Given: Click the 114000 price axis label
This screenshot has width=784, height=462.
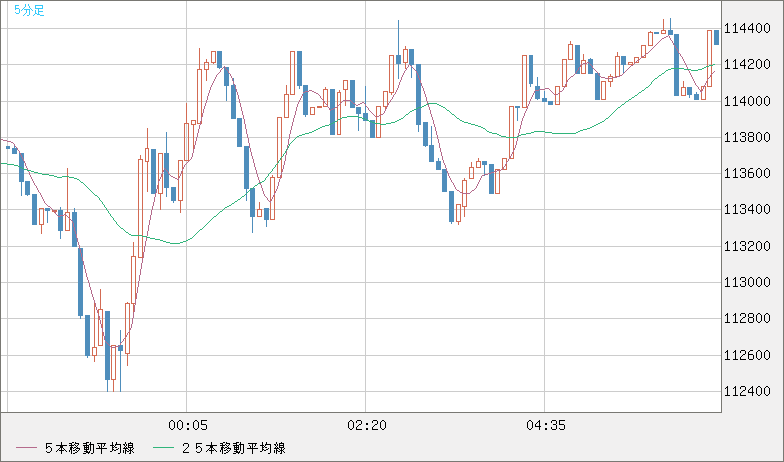Looking at the screenshot, I should coord(748,101).
